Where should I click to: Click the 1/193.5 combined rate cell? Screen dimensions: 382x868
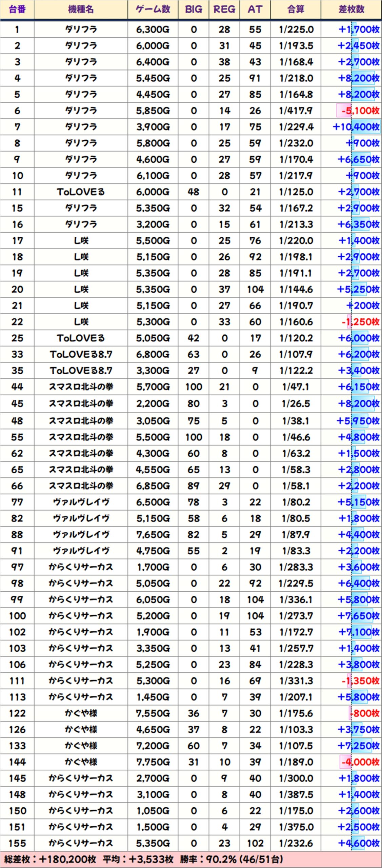[296, 46]
